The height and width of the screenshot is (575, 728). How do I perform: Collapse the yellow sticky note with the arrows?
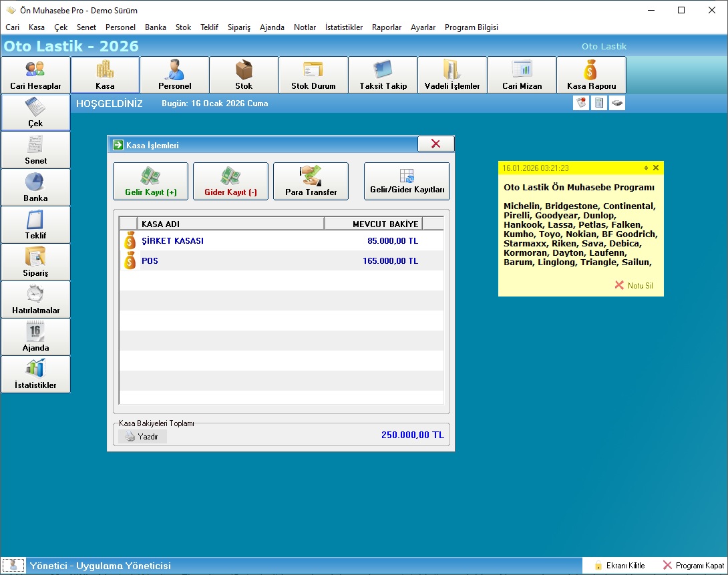(646, 168)
